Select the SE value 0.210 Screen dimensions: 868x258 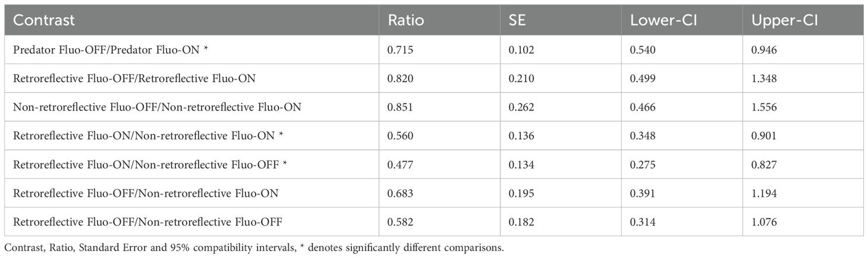coord(521,78)
